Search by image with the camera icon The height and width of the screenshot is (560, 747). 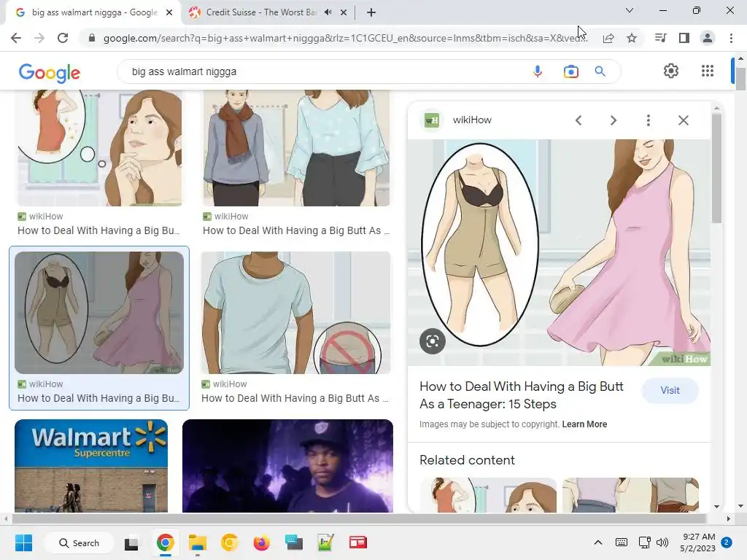(x=570, y=71)
